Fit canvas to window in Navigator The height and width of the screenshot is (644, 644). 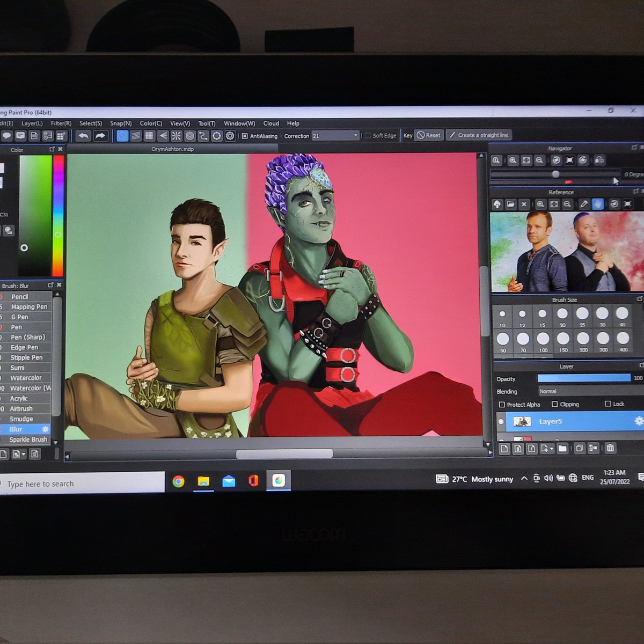[x=526, y=160]
